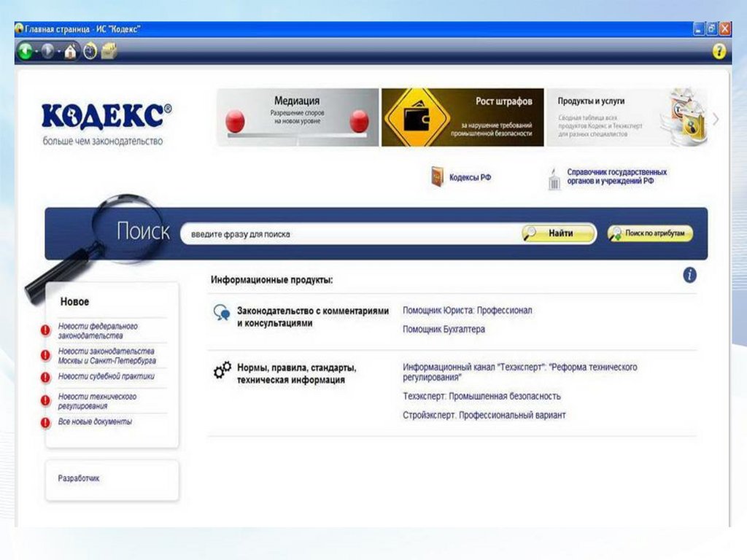Open the folders box icon in toolbar
747x560 pixels.
pyautogui.click(x=109, y=51)
